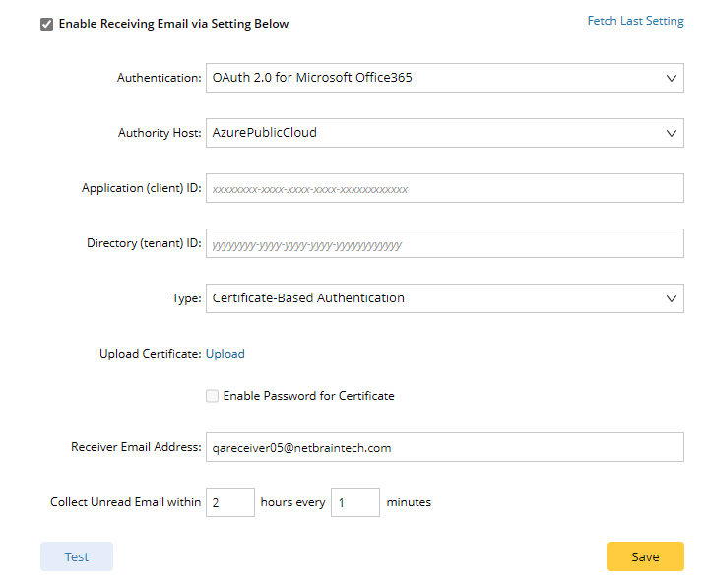Click the hours value input box
706x588 pixels.
tap(230, 502)
